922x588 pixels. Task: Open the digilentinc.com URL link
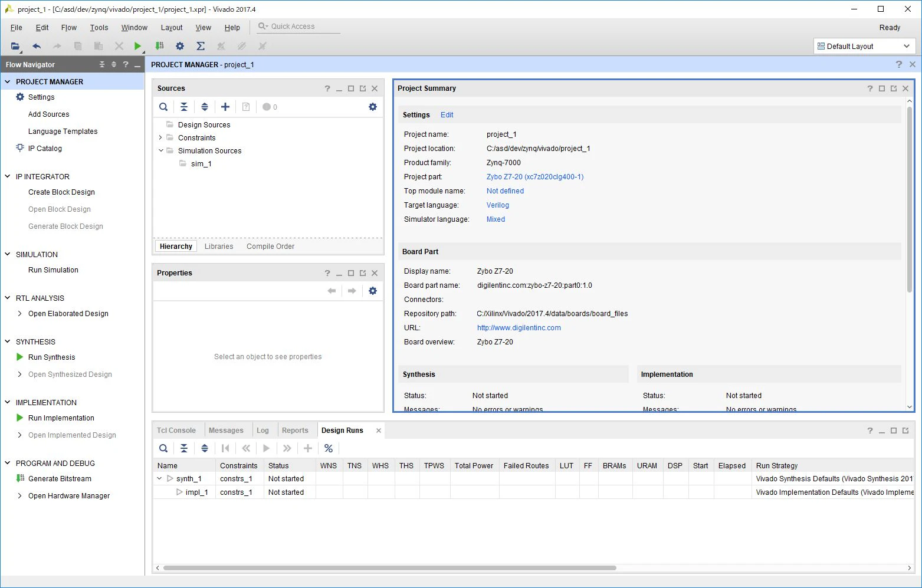point(519,328)
